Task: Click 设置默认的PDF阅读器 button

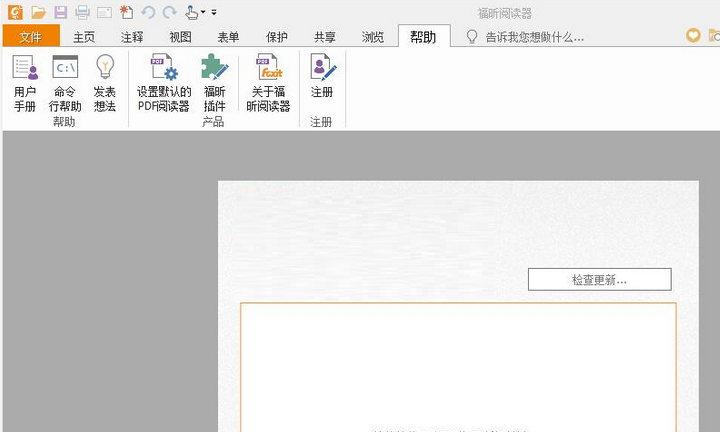Action: click(x=163, y=84)
